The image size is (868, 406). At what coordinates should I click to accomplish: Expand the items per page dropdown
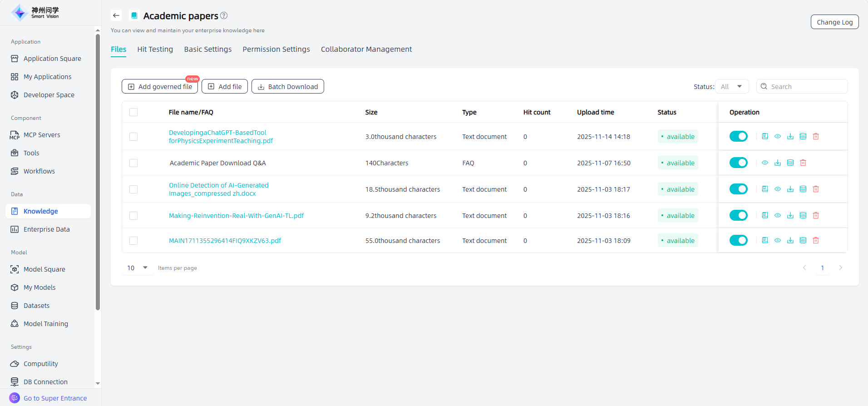tap(138, 268)
